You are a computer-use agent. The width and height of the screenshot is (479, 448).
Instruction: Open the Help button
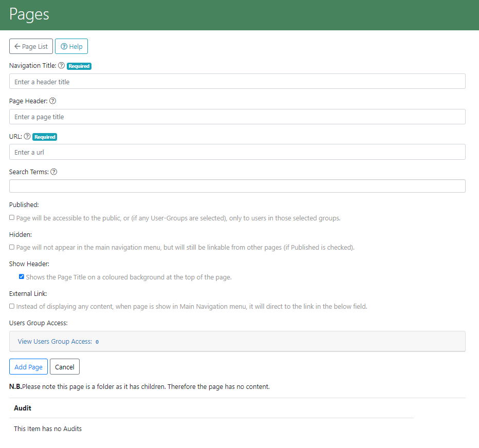point(71,46)
